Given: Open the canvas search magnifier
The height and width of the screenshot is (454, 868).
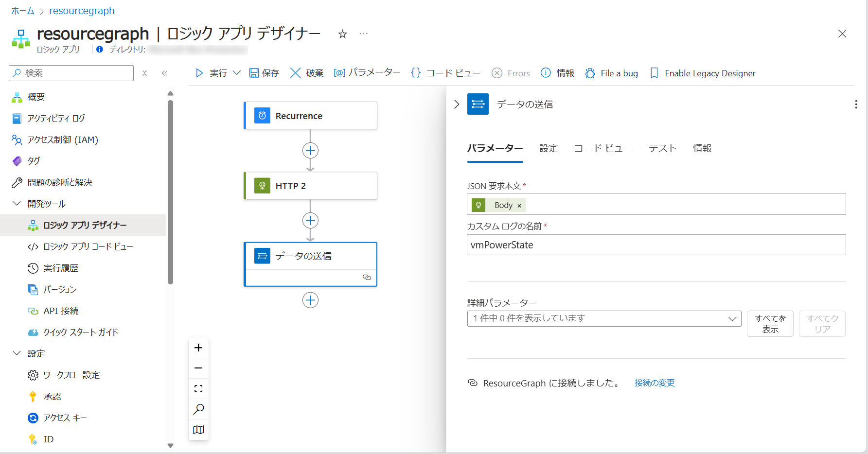Looking at the screenshot, I should (x=198, y=409).
